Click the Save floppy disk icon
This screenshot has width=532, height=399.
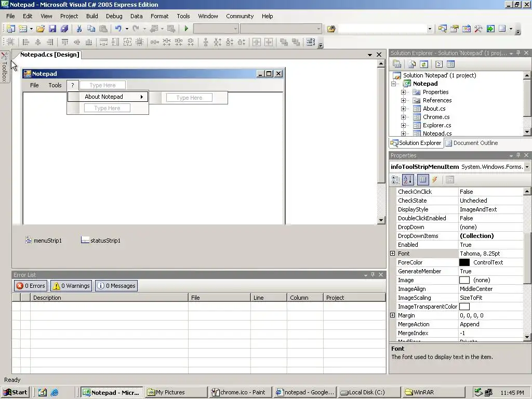52,29
